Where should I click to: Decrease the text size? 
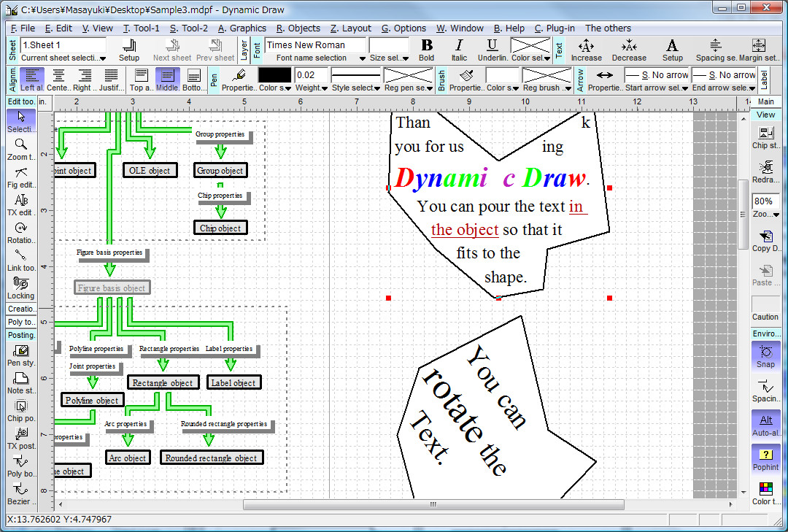(x=629, y=50)
